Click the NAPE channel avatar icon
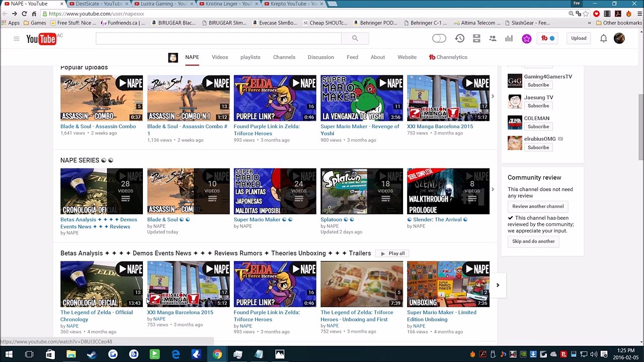 click(x=173, y=57)
